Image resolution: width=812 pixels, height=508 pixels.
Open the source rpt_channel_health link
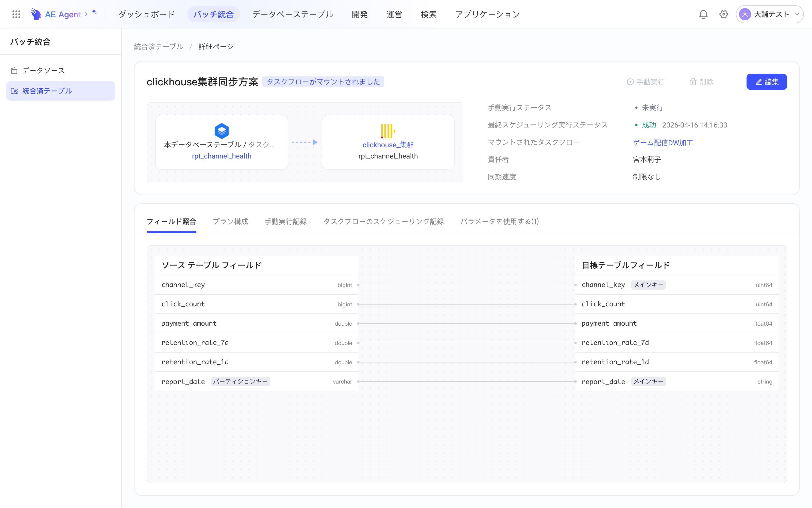coord(222,156)
